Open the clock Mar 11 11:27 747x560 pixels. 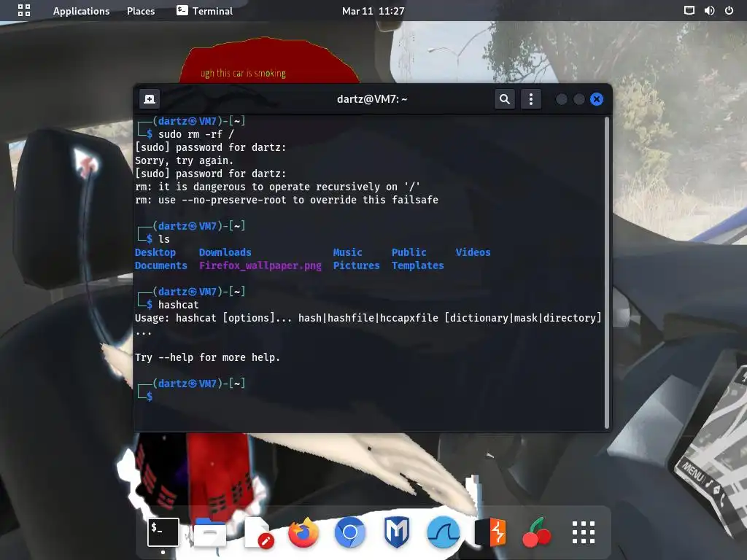tap(373, 11)
